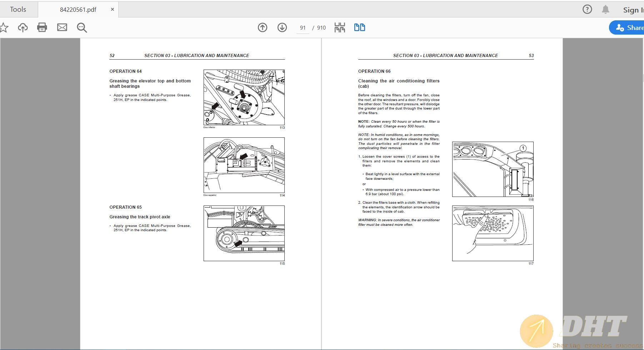Click the track pivot axle figure 115
Screen dimensions: 644x350
tap(244, 233)
